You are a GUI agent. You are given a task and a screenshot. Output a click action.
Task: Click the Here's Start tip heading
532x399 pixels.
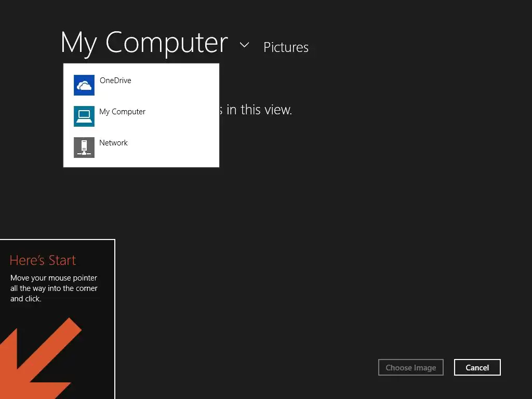coord(43,260)
